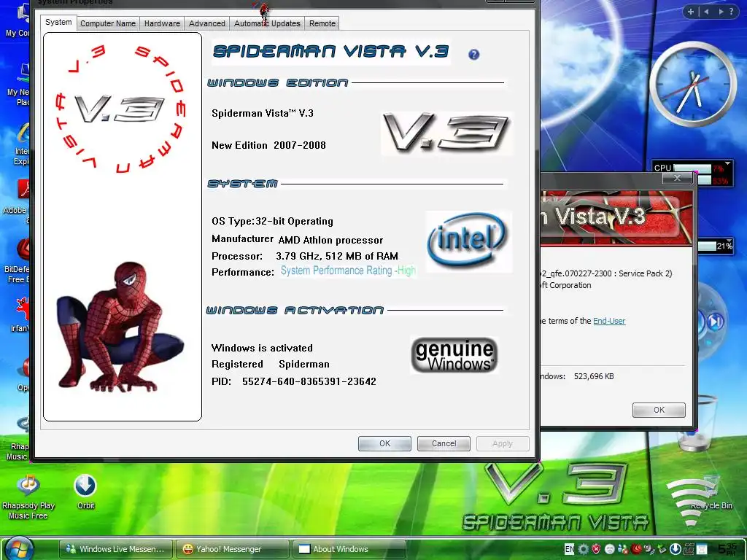Click the genuine Windows badge
The height and width of the screenshot is (560, 747).
[454, 355]
